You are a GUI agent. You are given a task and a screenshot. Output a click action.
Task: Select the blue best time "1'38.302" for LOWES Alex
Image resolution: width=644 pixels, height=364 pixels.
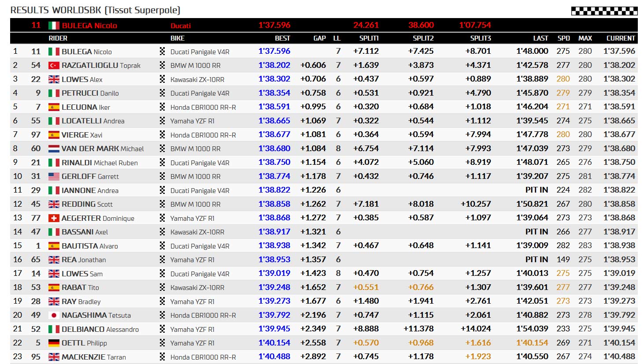(274, 79)
